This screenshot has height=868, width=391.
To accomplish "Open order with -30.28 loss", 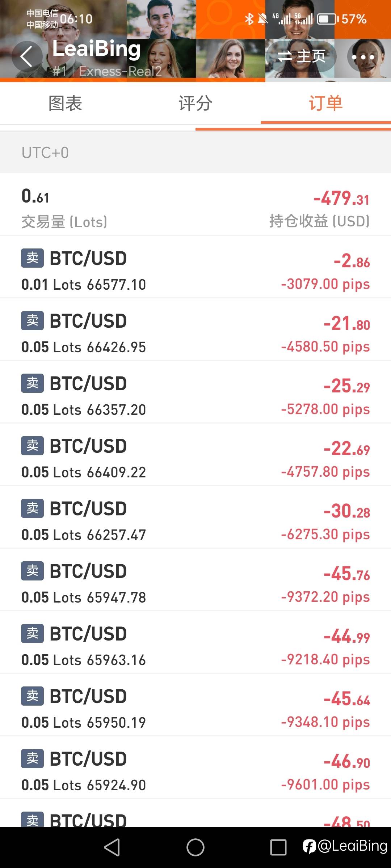I will pos(195,518).
